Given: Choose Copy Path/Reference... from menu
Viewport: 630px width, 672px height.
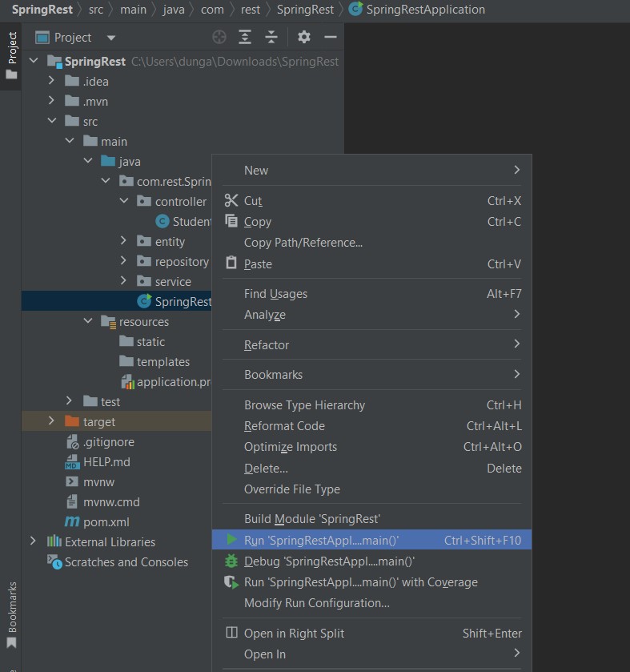Looking at the screenshot, I should coord(371,243).
